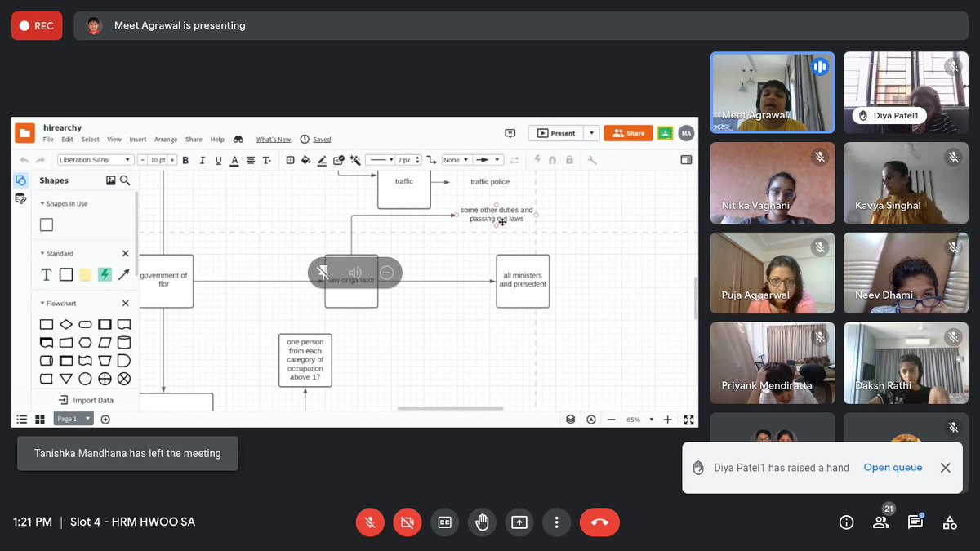Open the layers icon in bottom bar
The image size is (980, 551).
click(x=571, y=420)
